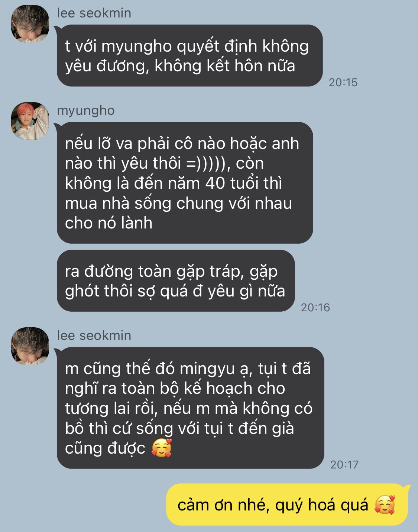Click the 20:16 timestamp
Image resolution: width=418 pixels, height=532 pixels.
pos(315,308)
